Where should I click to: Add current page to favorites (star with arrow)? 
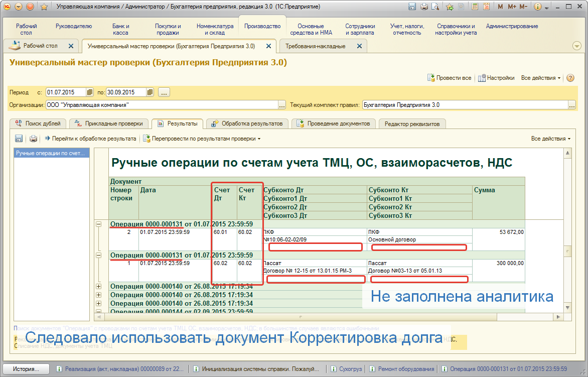pyautogui.click(x=449, y=7)
